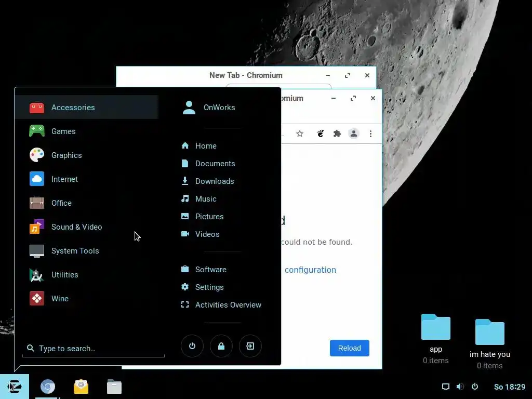Open the System Tools monitor icon
Viewport: 532px width, 399px height.
click(37, 251)
